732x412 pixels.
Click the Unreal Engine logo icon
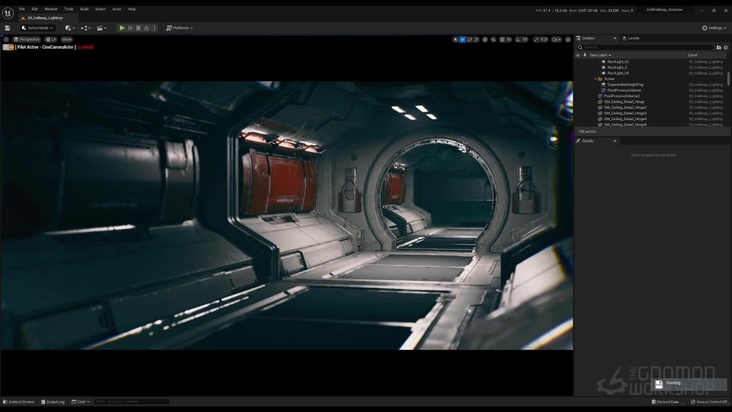[7, 13]
